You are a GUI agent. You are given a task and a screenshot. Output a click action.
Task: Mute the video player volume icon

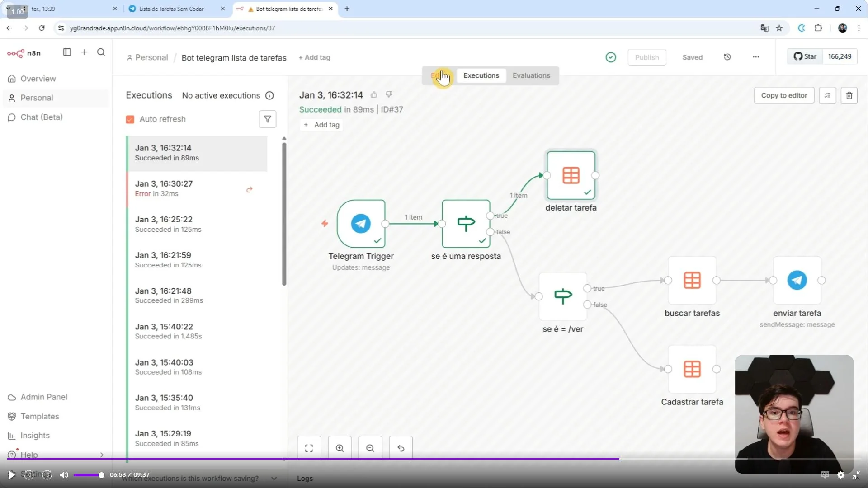pos(64,475)
